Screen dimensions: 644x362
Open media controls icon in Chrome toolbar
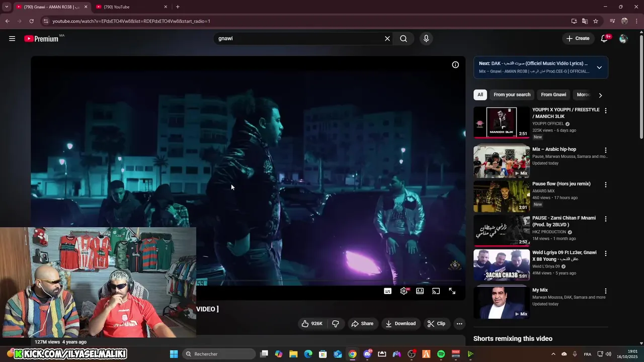click(x=612, y=21)
